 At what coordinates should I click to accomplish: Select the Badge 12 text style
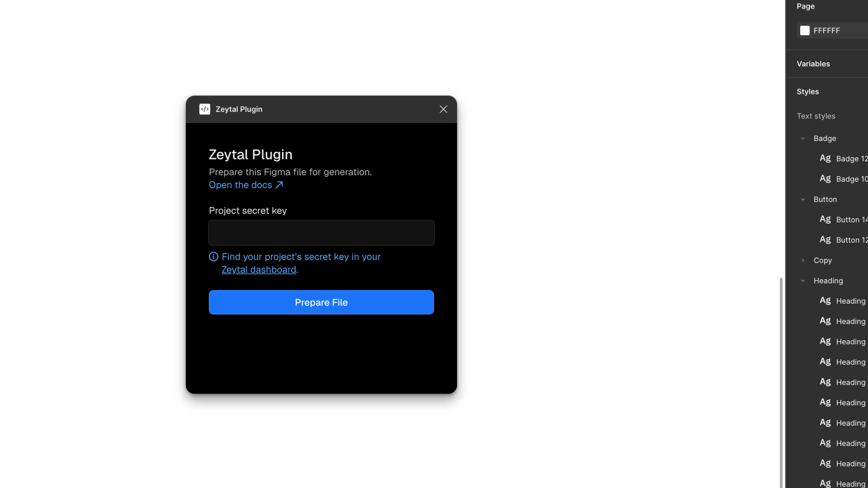(x=852, y=159)
